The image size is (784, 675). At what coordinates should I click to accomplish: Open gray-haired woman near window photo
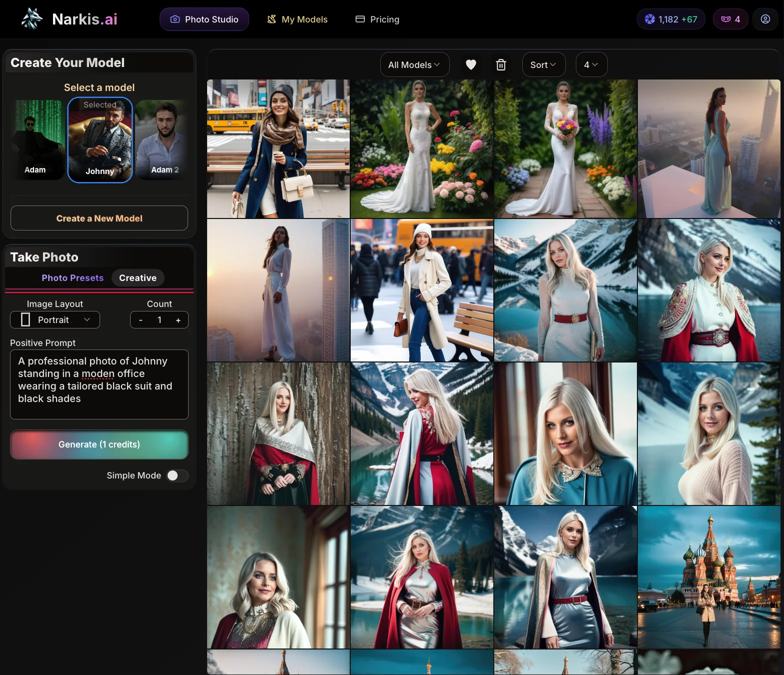click(278, 577)
